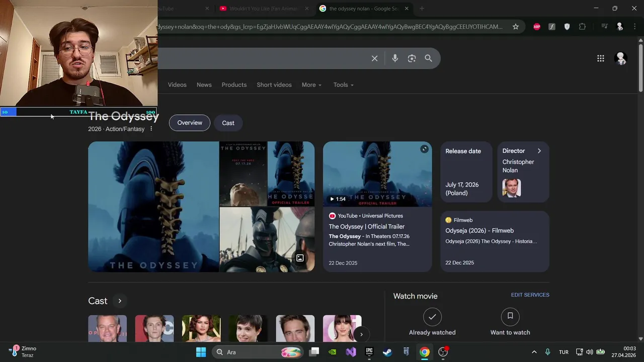Launch NVIDIA app from taskbar
Image resolution: width=644 pixels, height=362 pixels.
point(332,352)
